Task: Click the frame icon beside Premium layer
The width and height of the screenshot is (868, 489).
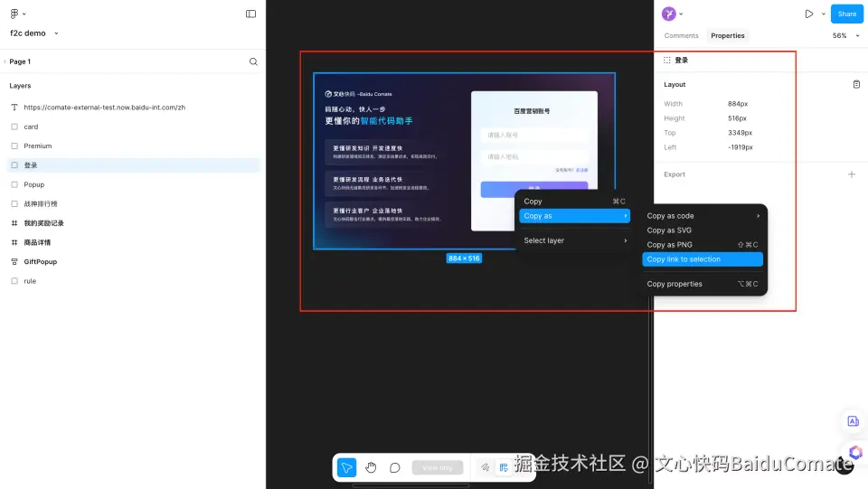Action: pyautogui.click(x=14, y=146)
